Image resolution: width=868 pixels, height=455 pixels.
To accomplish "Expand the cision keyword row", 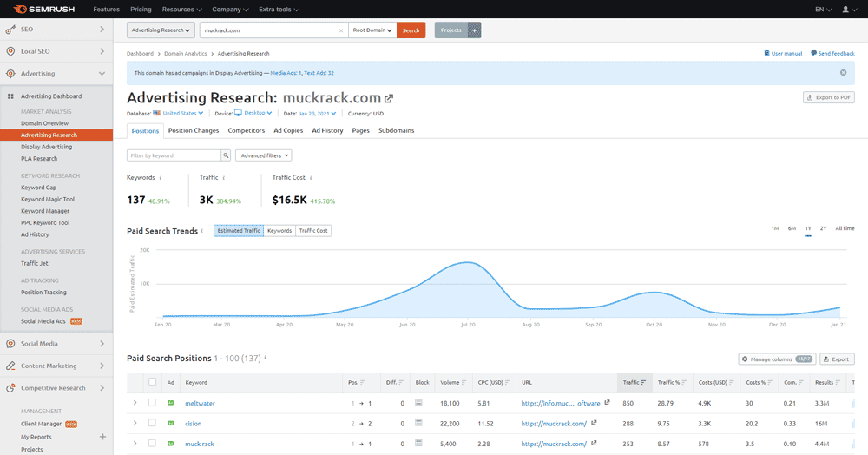I will pos(135,423).
